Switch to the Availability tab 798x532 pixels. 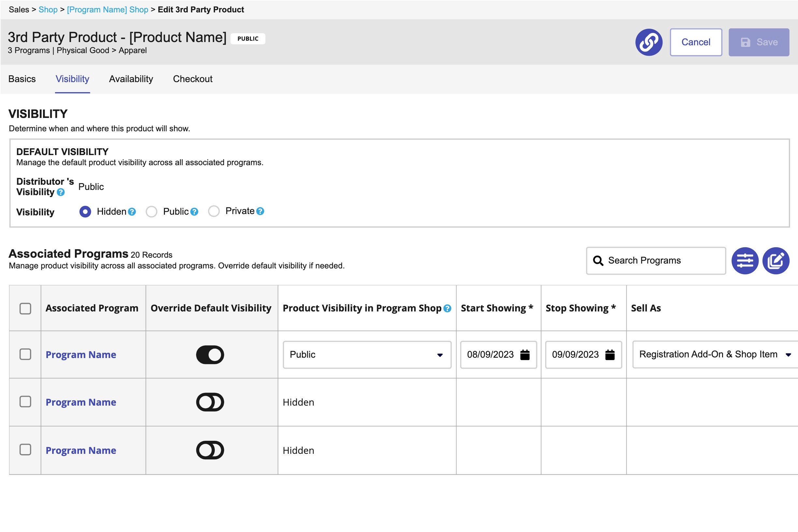point(131,79)
